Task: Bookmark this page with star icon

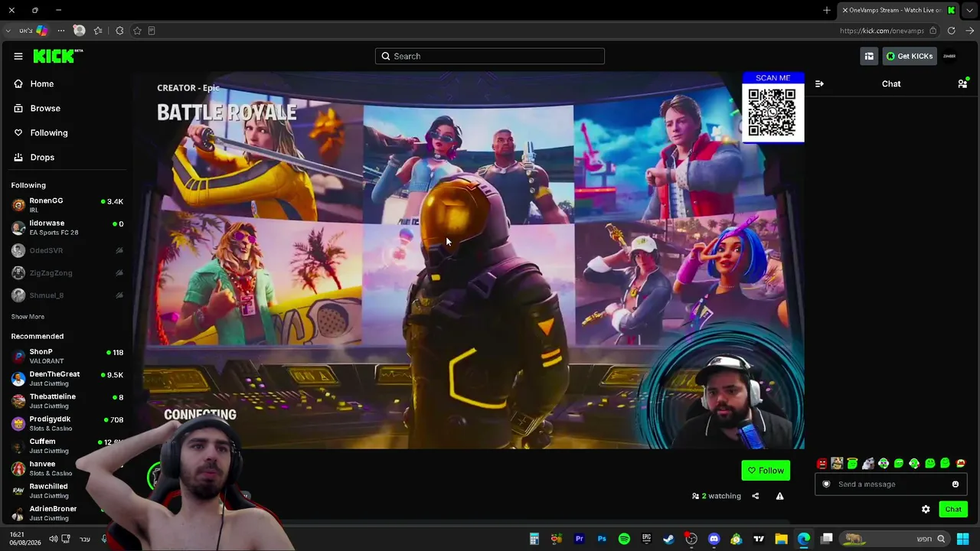Action: pyautogui.click(x=137, y=31)
